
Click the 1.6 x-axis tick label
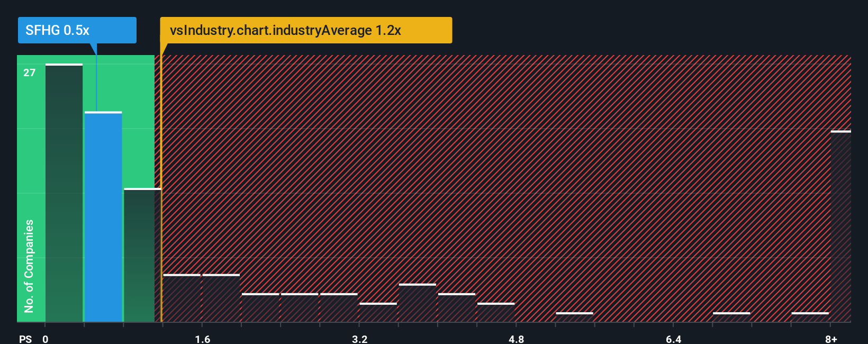coord(203,339)
